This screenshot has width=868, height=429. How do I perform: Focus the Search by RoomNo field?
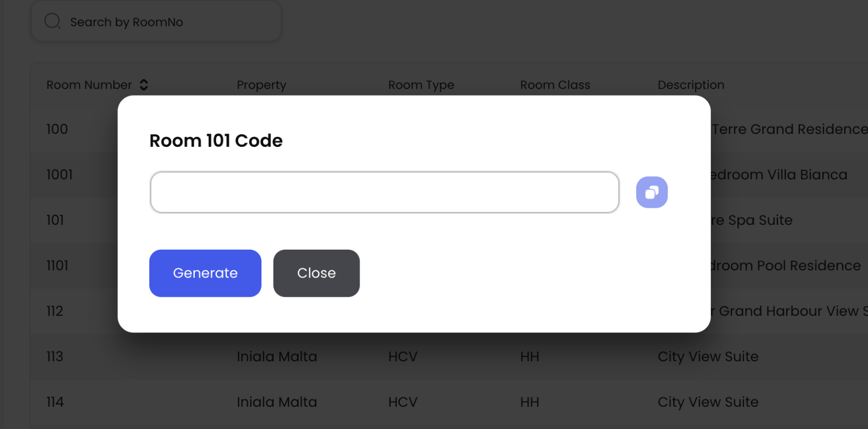[165, 22]
